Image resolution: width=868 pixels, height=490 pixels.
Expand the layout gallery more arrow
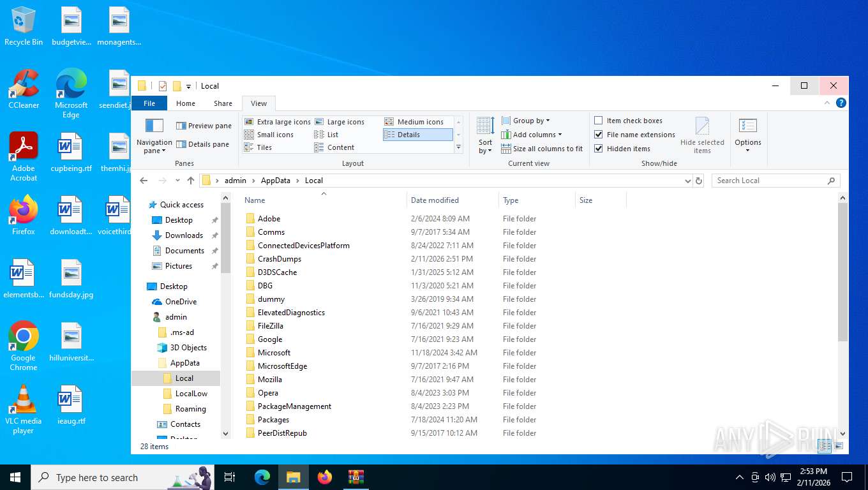pyautogui.click(x=458, y=147)
